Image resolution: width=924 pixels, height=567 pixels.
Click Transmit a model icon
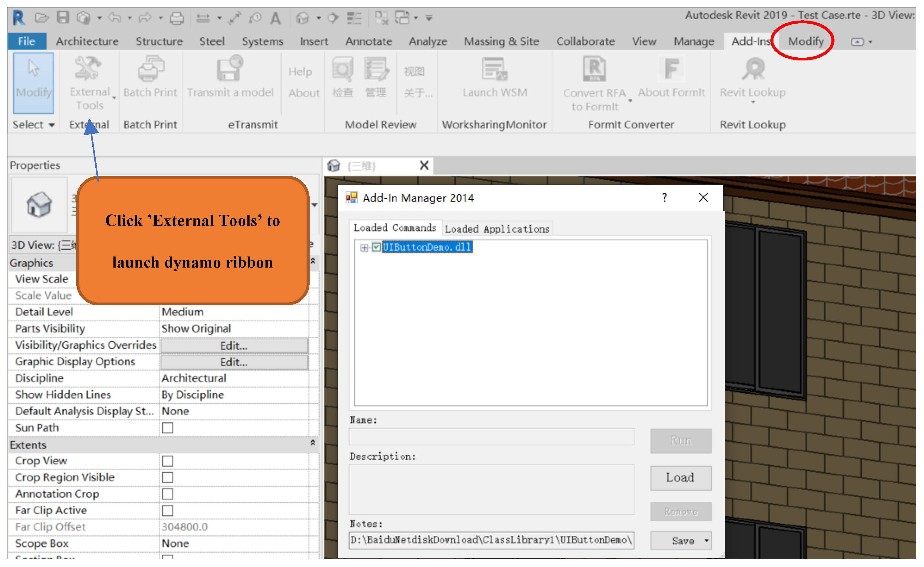point(230,69)
